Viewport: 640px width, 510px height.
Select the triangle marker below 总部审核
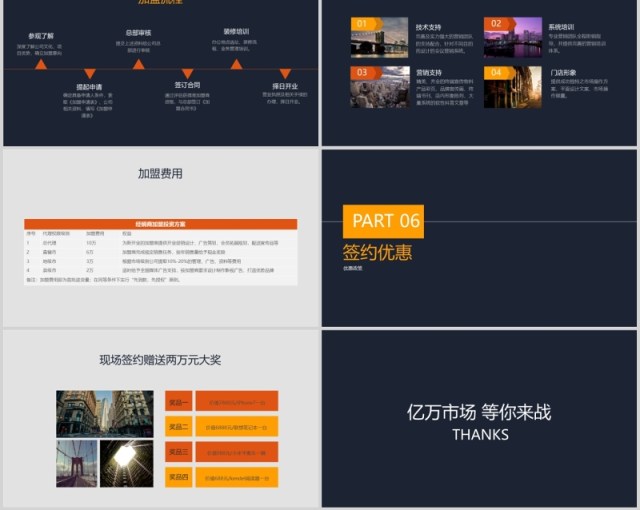pyautogui.click(x=139, y=64)
